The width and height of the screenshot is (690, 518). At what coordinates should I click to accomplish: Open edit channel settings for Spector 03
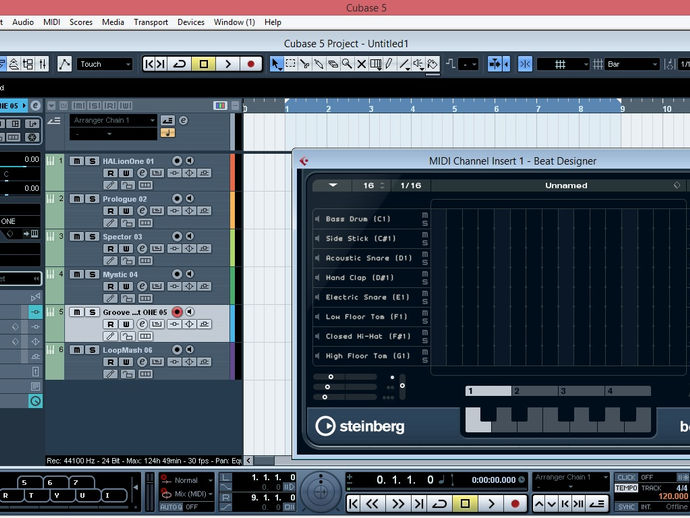tap(142, 249)
